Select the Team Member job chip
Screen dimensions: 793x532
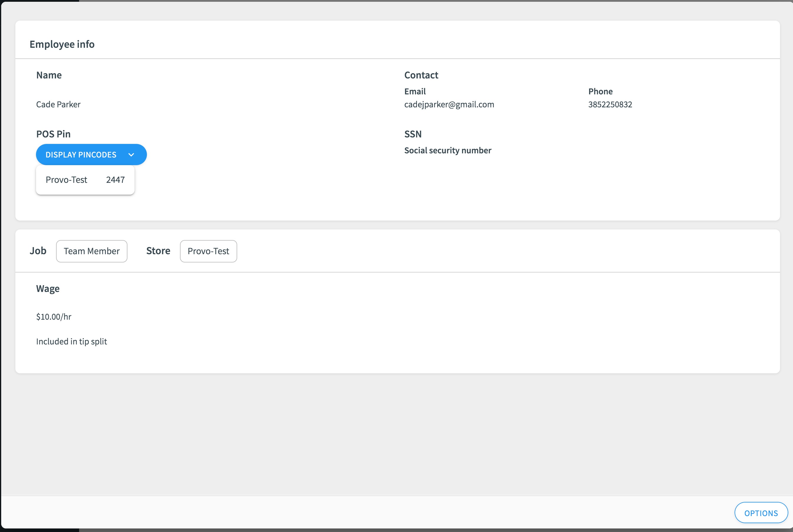click(92, 251)
